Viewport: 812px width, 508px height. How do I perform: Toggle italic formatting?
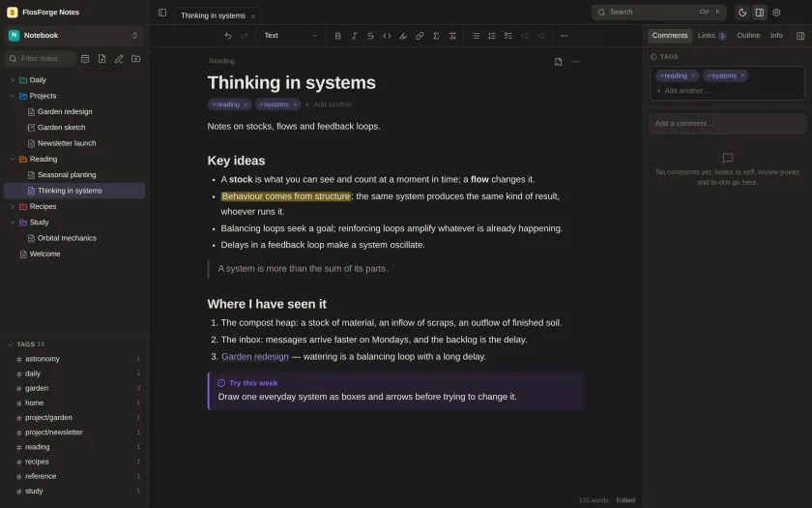(354, 36)
